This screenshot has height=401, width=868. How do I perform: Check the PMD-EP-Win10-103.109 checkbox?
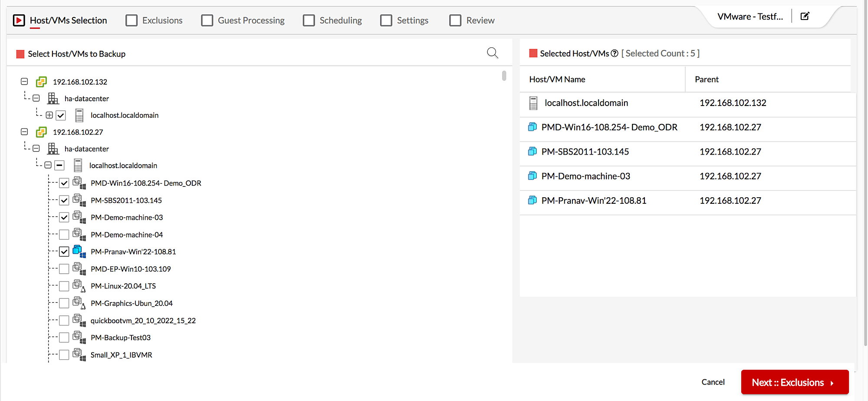click(64, 269)
